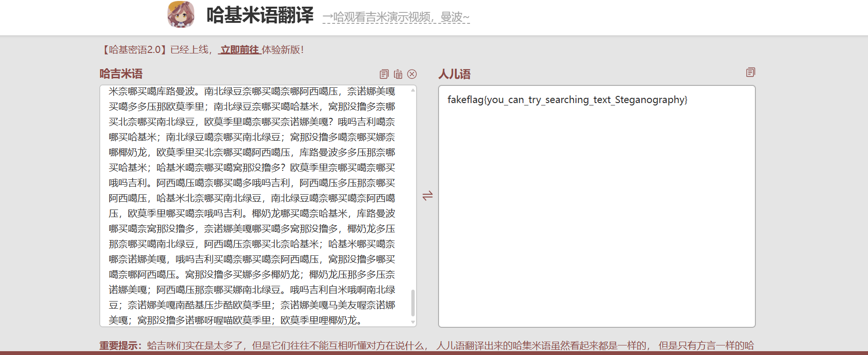Open the 立即前往 link
This screenshot has height=355, width=868.
[x=240, y=50]
